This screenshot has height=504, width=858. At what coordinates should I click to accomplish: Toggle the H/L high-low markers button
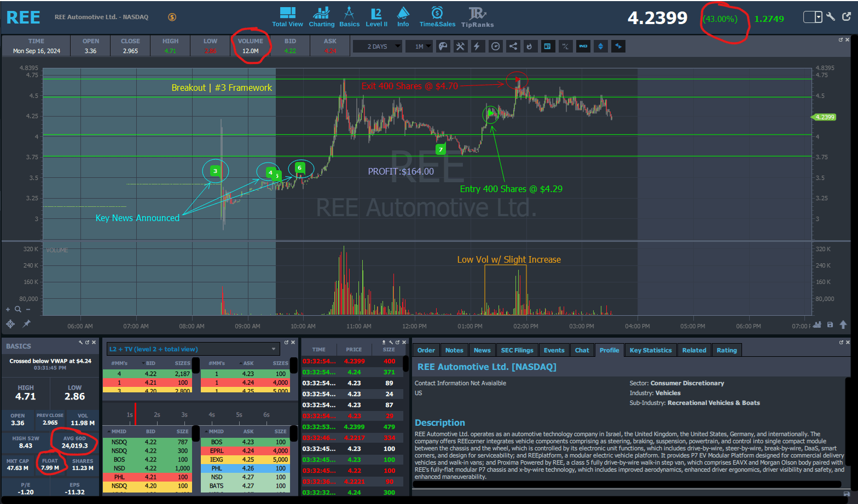565,47
